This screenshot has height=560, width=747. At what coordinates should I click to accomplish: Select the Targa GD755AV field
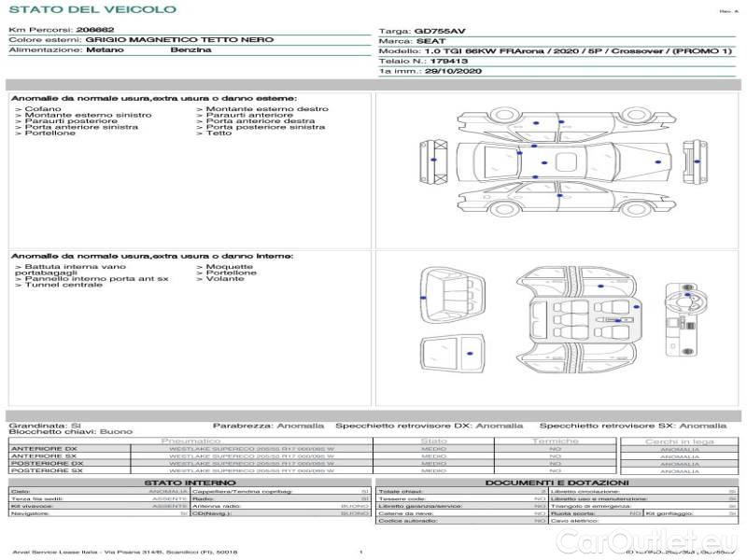(420, 31)
